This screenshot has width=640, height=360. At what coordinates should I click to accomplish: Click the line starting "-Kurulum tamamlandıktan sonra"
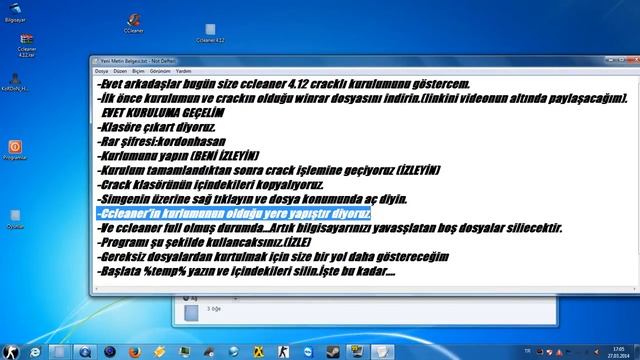[x=269, y=170]
